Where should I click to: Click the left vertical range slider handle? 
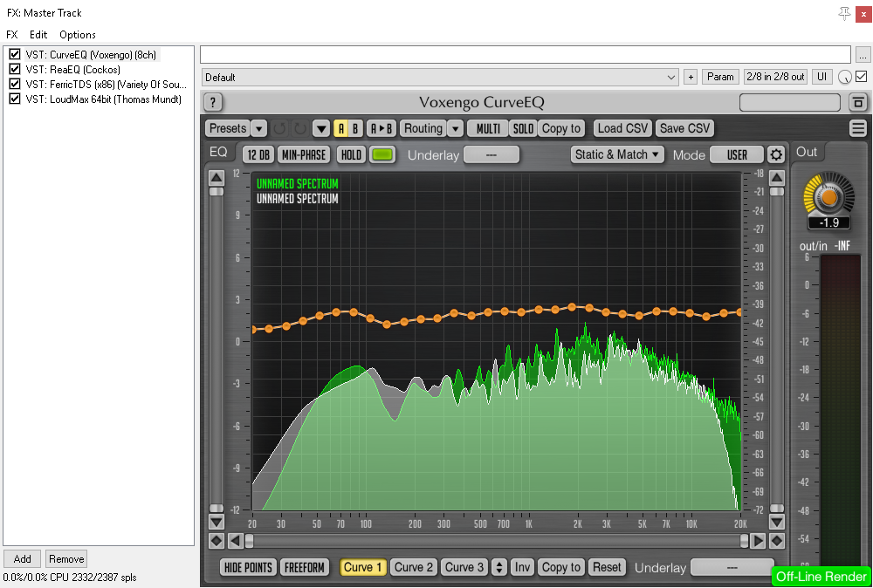(217, 191)
